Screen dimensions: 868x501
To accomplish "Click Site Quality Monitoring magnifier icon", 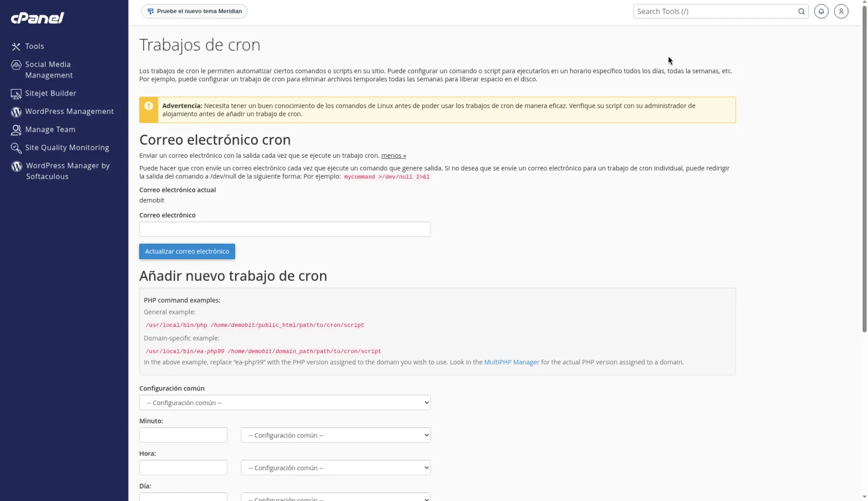I will coord(16,148).
